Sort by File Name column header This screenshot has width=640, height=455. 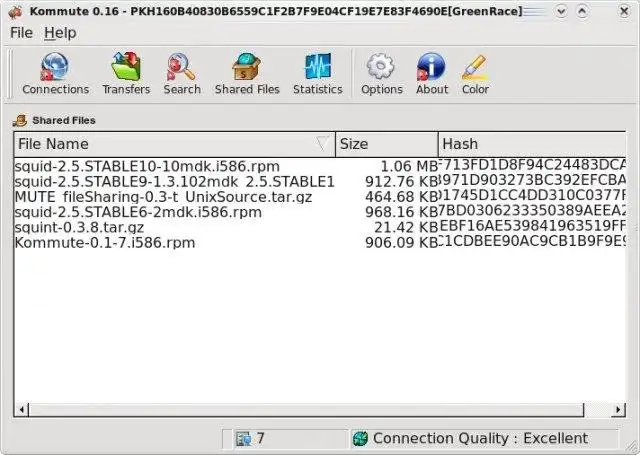click(x=174, y=144)
